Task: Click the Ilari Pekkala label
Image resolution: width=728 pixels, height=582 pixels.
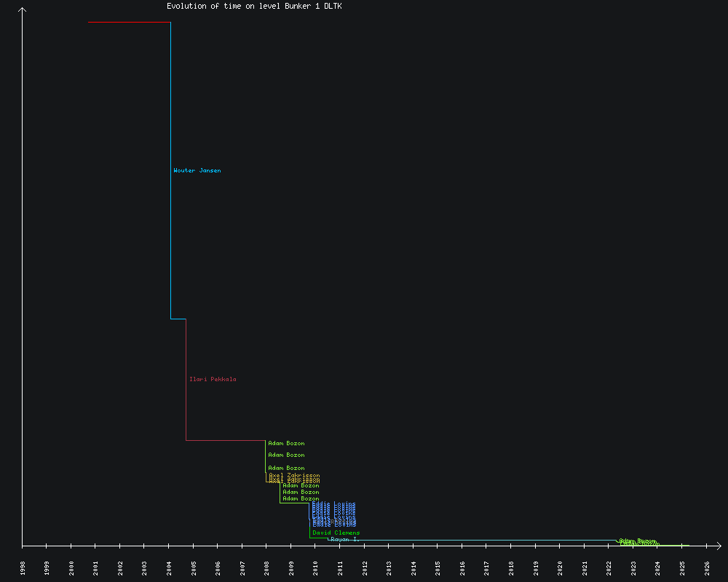Action: tap(213, 379)
